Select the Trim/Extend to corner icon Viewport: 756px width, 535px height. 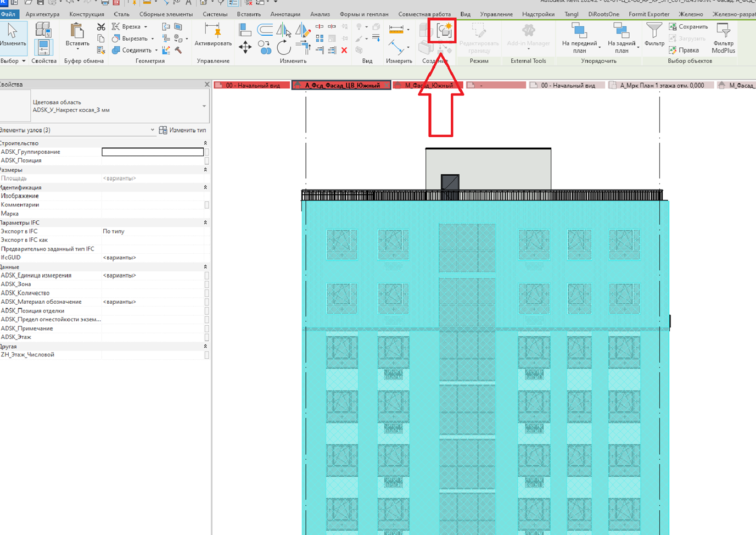click(303, 48)
